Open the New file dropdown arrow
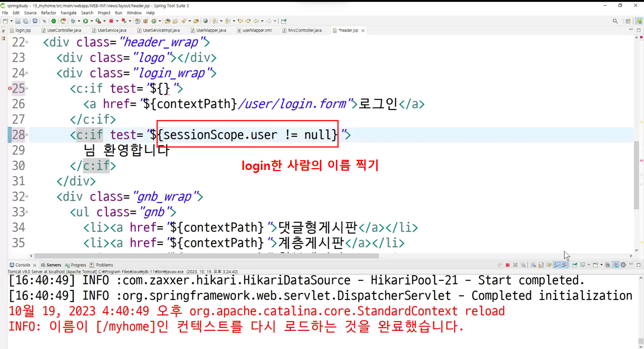Image resolution: width=644 pixels, height=349 pixels. 11,21
